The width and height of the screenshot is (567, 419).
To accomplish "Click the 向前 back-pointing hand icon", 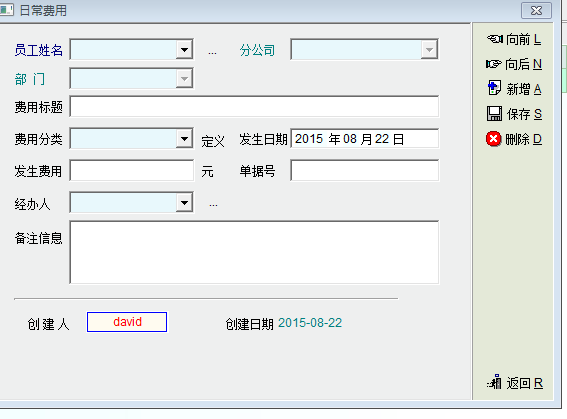I will point(495,39).
